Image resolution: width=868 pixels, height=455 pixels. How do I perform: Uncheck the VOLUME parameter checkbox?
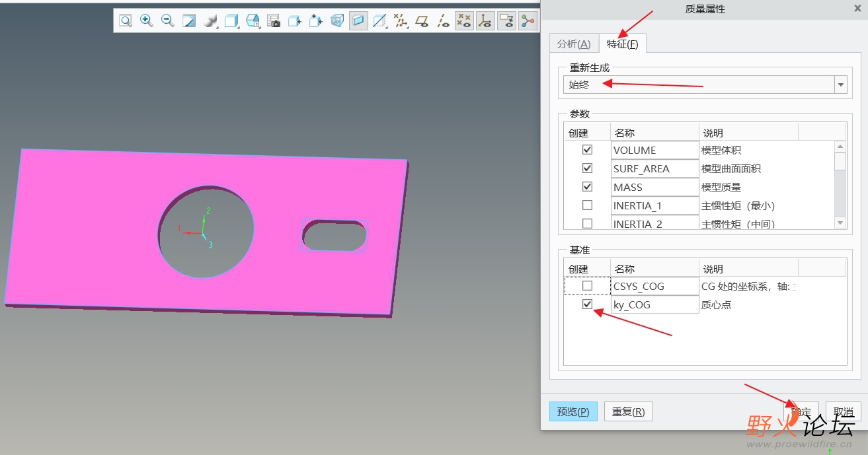[x=587, y=150]
